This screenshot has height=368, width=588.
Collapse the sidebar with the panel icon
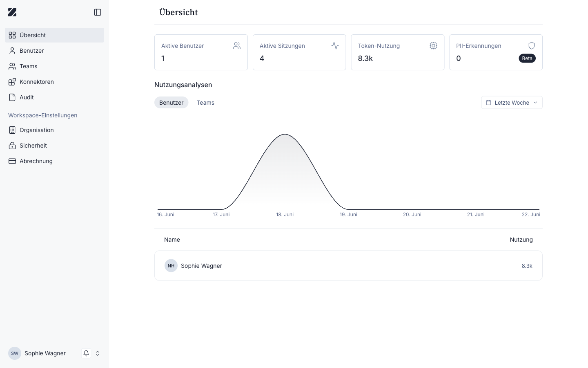(x=98, y=12)
